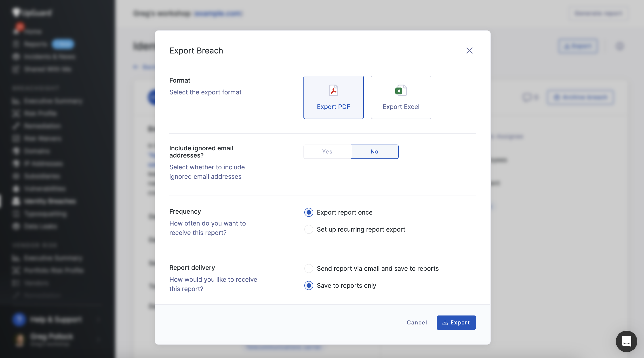Viewport: 644px width, 358px height.
Task: Choose Yes to include ignored emails
Action: click(327, 151)
